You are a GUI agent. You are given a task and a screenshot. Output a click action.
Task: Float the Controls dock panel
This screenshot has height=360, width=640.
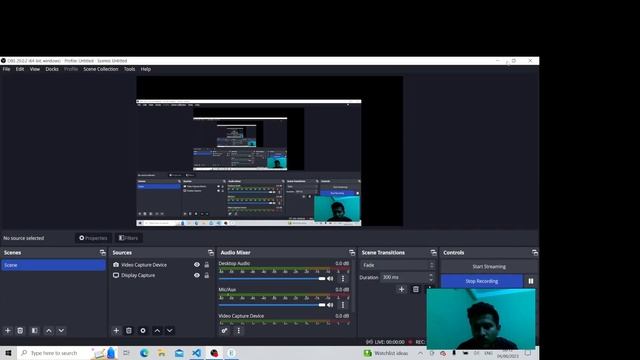coord(535,253)
